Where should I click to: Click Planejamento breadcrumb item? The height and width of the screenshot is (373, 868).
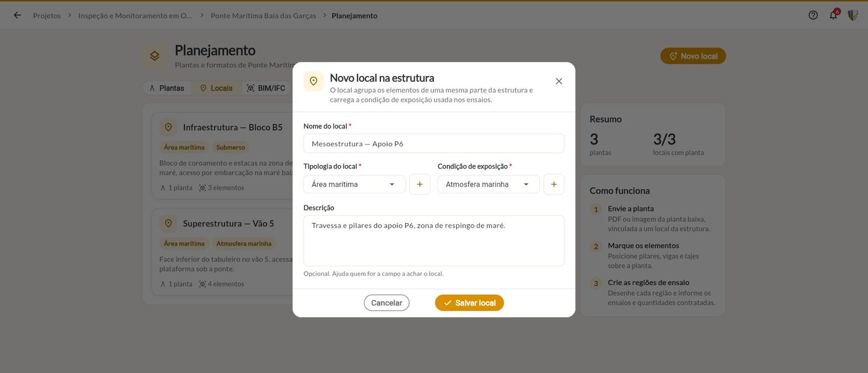354,15
